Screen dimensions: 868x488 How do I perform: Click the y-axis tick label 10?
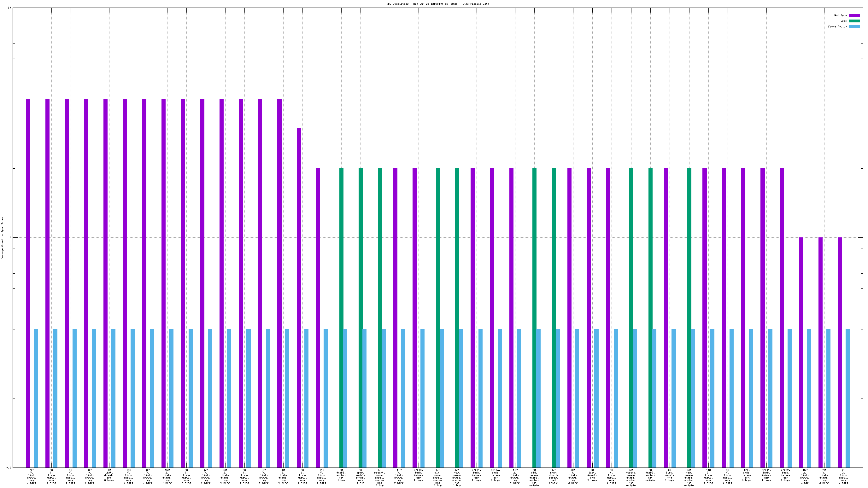tap(9, 8)
